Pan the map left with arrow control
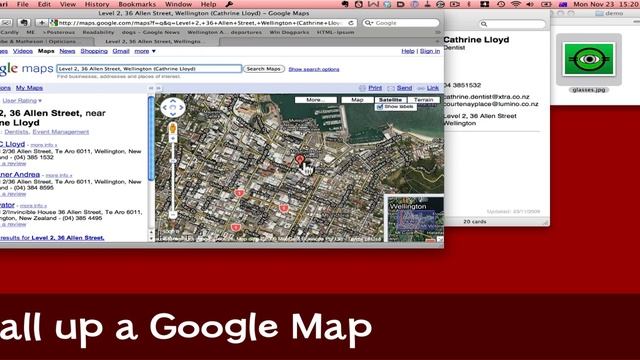The width and height of the screenshot is (640, 360). (164, 108)
